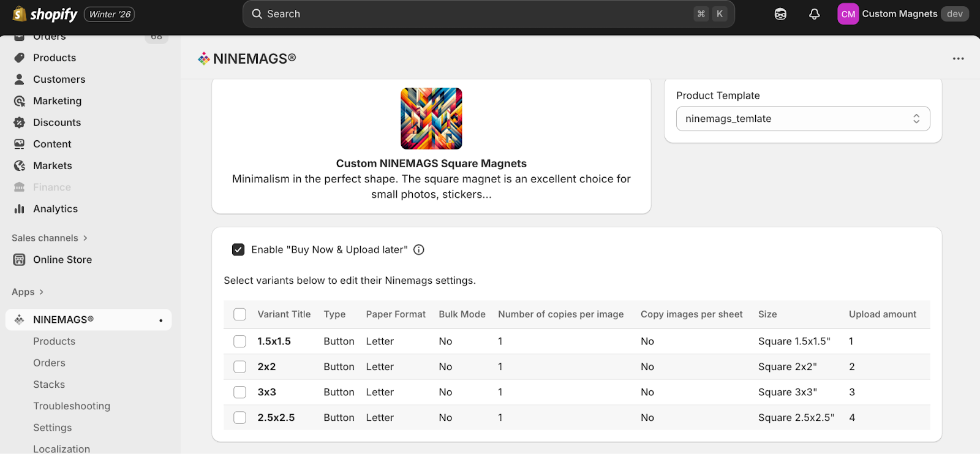
Task: Click the Content icon in sidebar
Action: [20, 144]
